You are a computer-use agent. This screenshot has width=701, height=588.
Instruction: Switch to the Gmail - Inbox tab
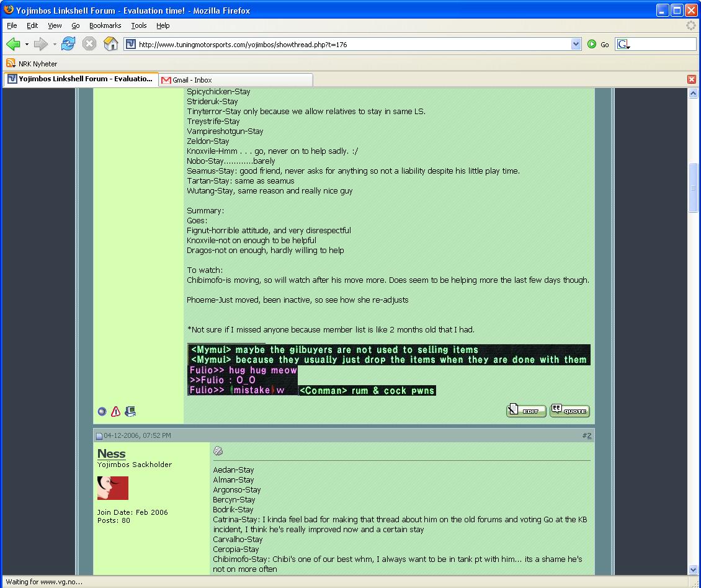pos(236,80)
